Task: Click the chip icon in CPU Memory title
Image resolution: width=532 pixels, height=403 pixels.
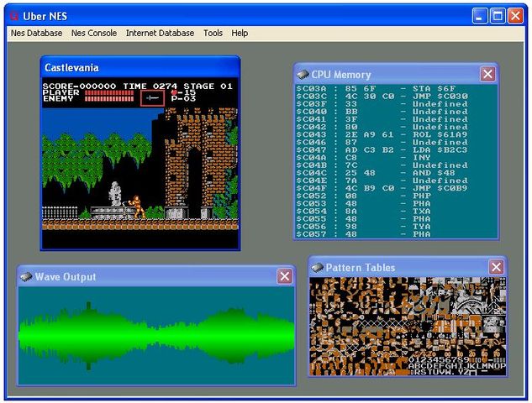Action: 303,74
